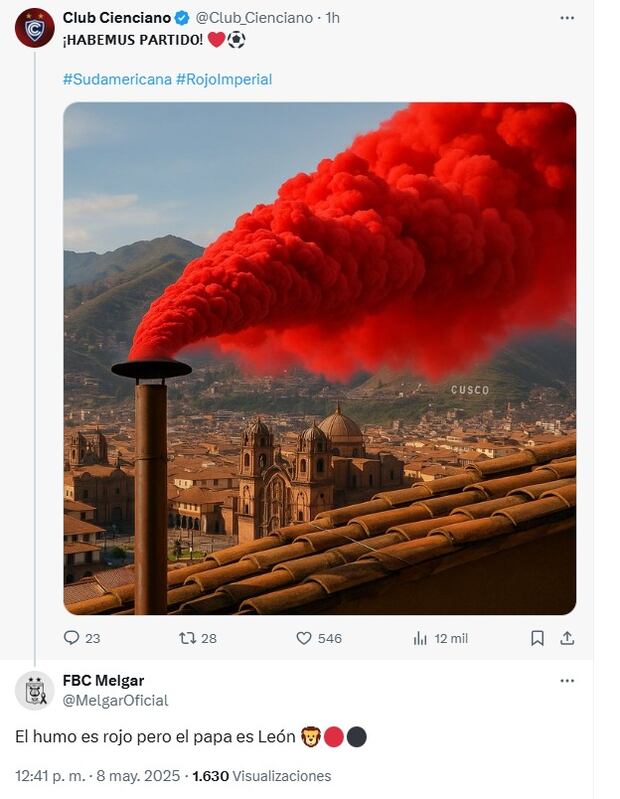Like the Club Cienciano tweet
This screenshot has width=620, height=799.
pyautogui.click(x=305, y=637)
